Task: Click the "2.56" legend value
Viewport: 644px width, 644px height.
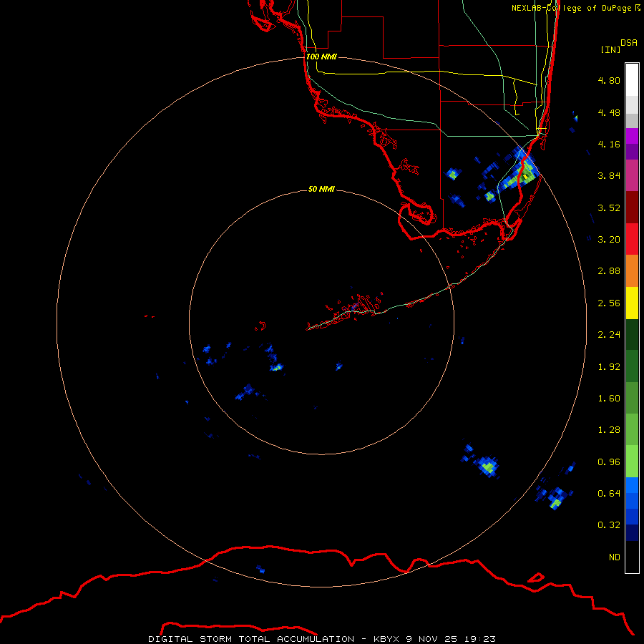Action: (609, 303)
